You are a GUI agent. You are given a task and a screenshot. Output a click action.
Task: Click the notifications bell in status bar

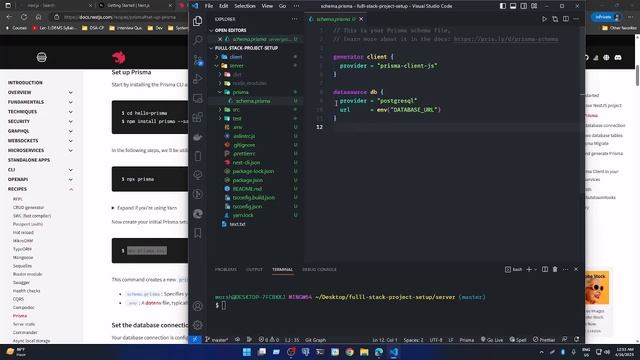(577, 340)
